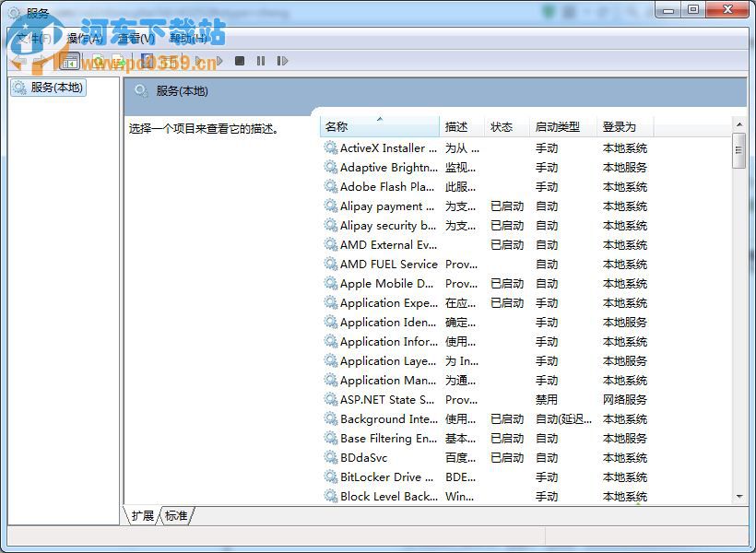This screenshot has width=756, height=553.
Task: Click the vertical scrollbar down arrow
Action: tap(738, 498)
